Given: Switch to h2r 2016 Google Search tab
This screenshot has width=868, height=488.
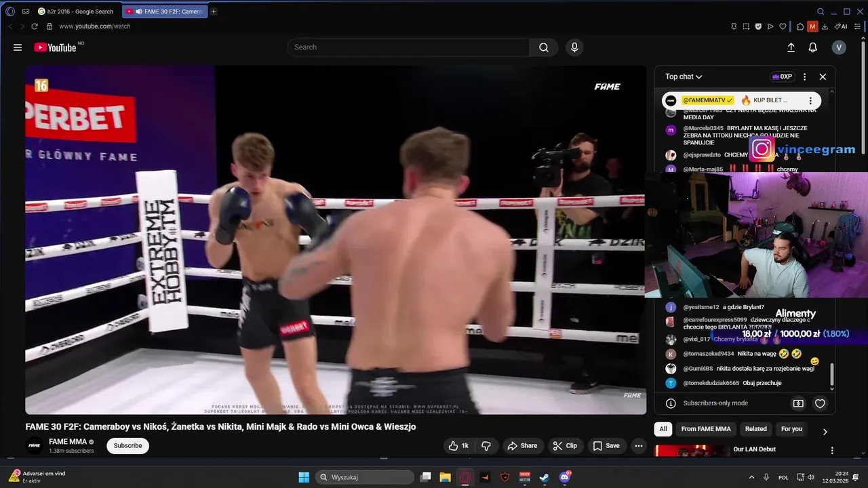Looking at the screenshot, I should (x=76, y=12).
